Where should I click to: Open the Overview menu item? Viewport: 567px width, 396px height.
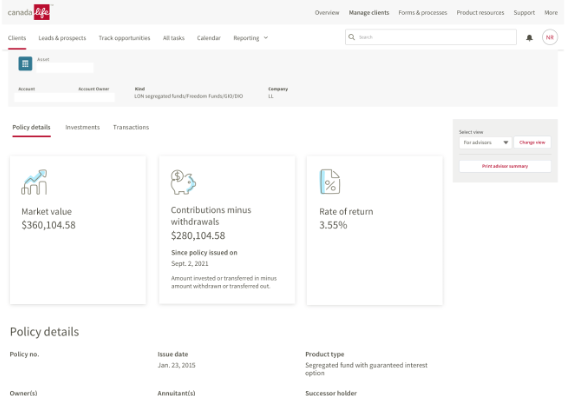tap(327, 13)
